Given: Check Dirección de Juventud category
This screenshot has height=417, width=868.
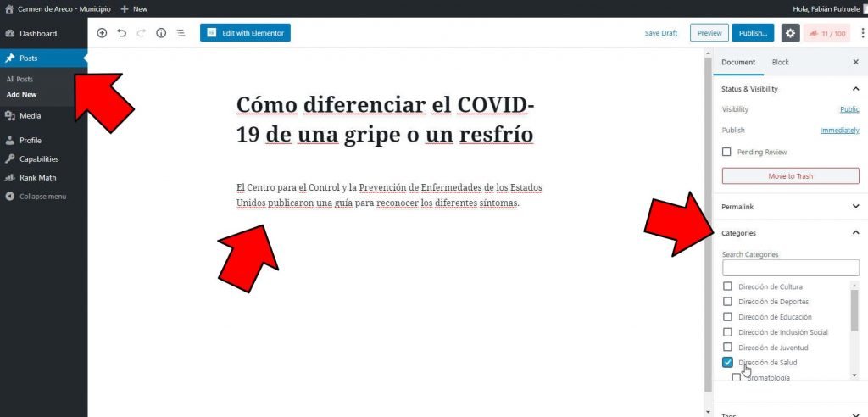Looking at the screenshot, I should tap(727, 347).
